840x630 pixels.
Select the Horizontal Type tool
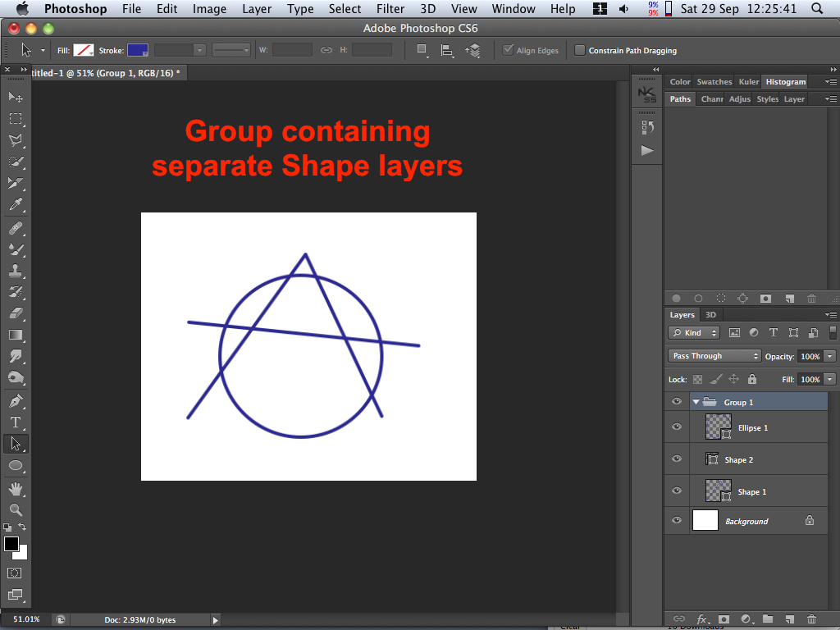tap(15, 422)
